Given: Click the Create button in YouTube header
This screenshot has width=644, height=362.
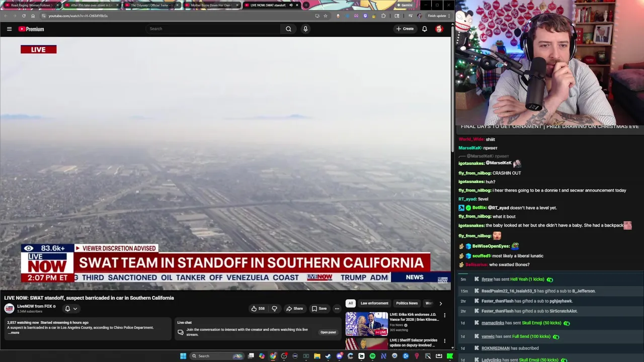Looking at the screenshot, I should click(x=405, y=29).
